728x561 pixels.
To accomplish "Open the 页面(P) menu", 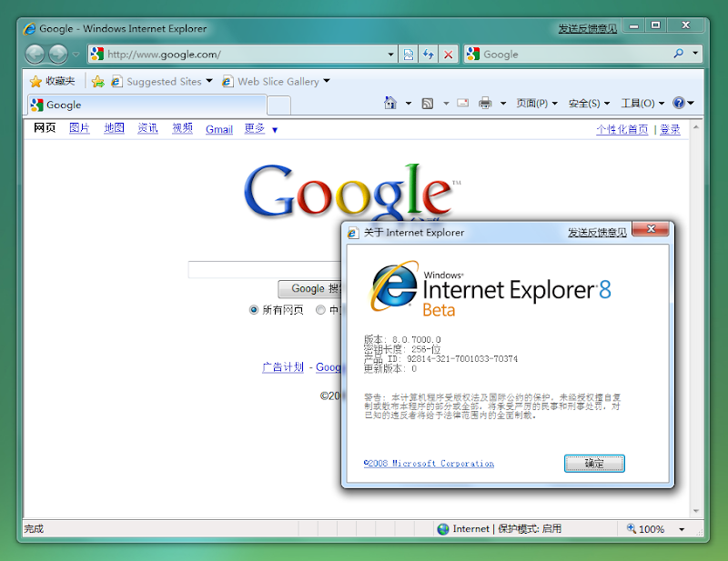I will coord(537,103).
